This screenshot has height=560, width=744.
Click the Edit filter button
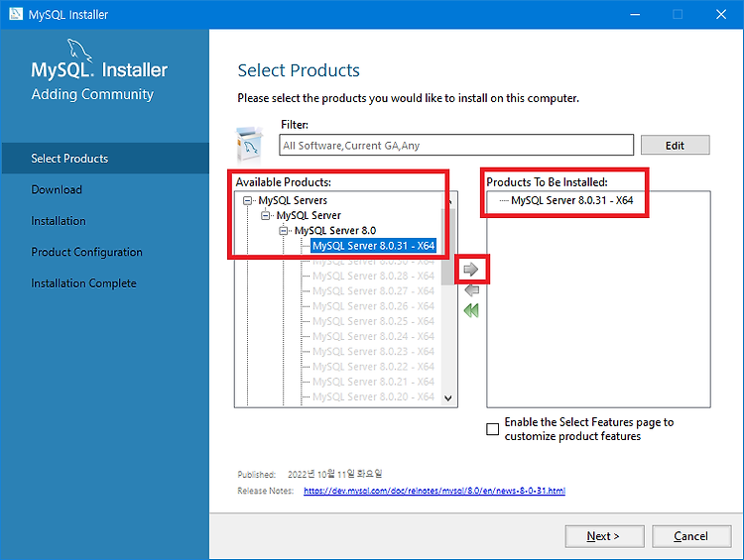pyautogui.click(x=675, y=145)
